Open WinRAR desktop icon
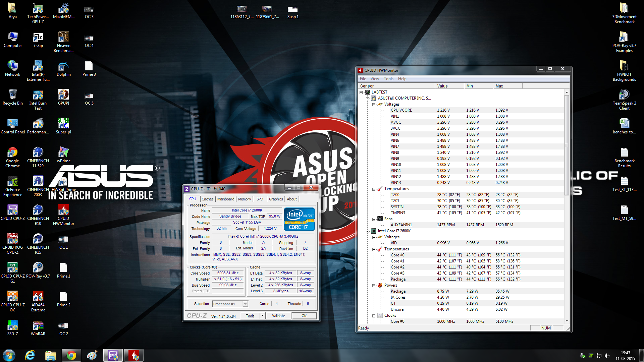Screen dimensions: 644x362 click(38, 328)
